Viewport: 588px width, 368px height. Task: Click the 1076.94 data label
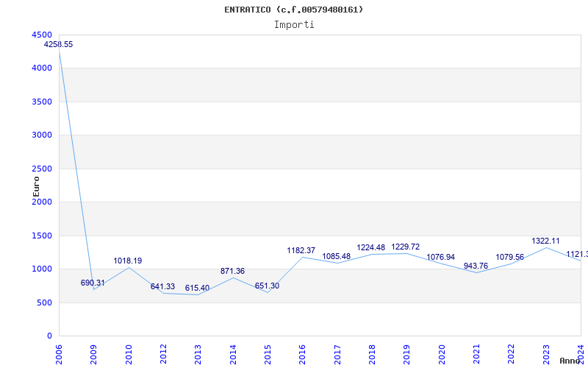click(440, 257)
